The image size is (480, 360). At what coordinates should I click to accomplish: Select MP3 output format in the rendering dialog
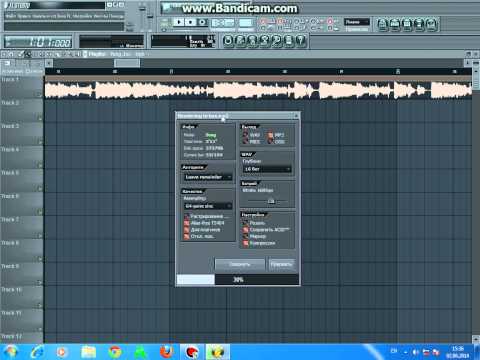click(x=276, y=135)
